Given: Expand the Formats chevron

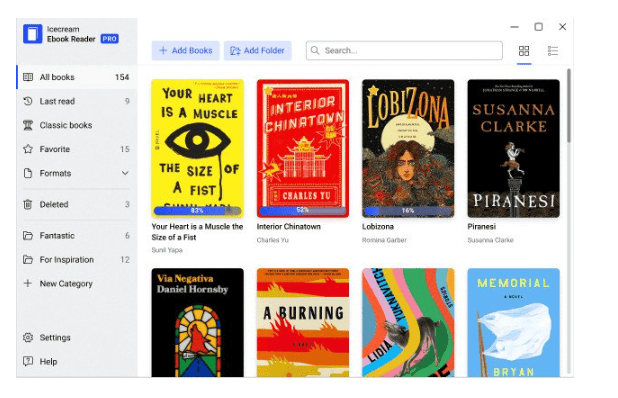Looking at the screenshot, I should (x=125, y=173).
